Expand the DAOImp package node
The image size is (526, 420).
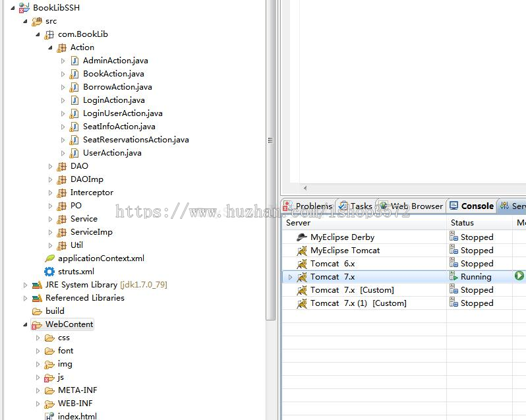pos(50,179)
